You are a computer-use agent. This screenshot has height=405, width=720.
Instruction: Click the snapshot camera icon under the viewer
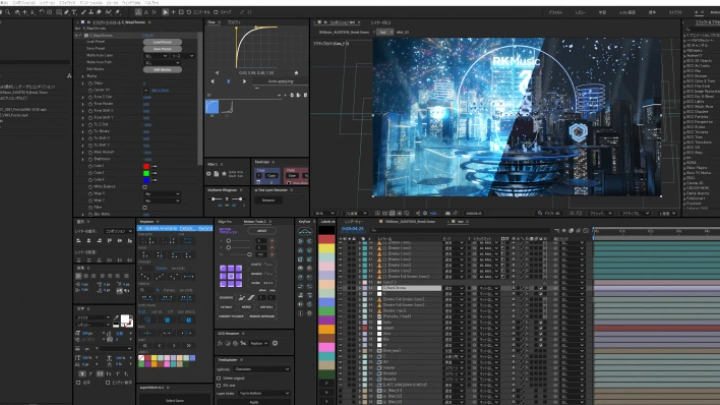click(x=448, y=214)
